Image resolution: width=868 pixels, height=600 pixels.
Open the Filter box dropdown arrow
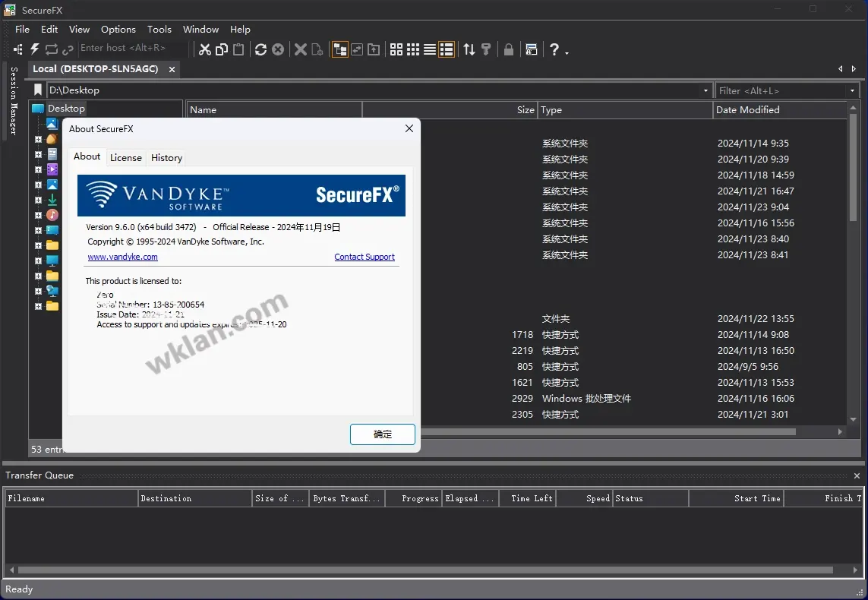click(x=852, y=90)
